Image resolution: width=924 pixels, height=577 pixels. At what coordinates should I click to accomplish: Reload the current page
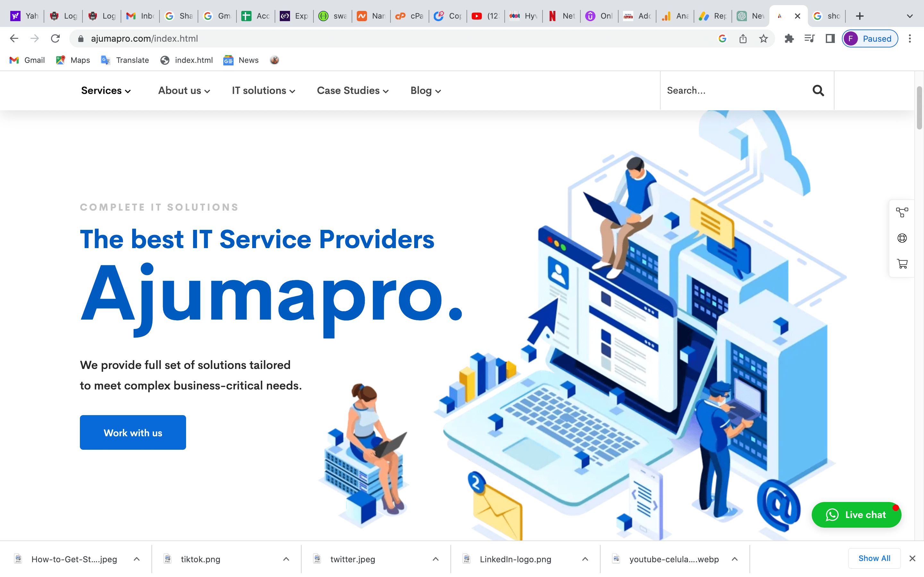coord(56,38)
